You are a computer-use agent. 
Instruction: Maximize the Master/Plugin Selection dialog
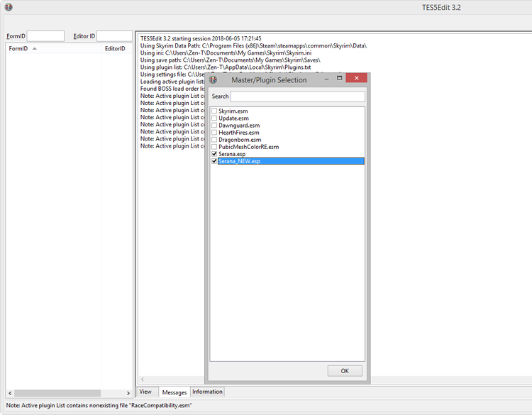tap(339, 78)
